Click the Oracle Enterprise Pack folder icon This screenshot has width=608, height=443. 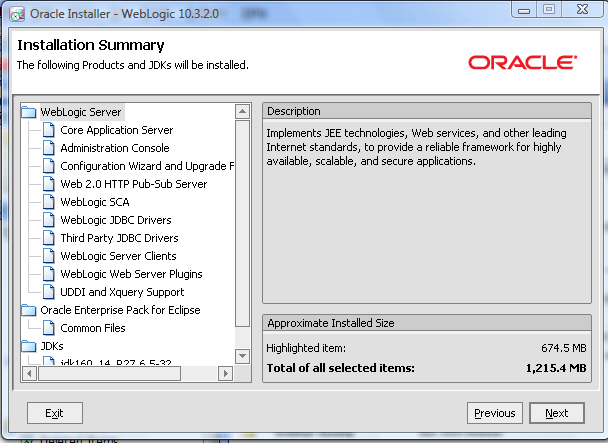tap(28, 310)
